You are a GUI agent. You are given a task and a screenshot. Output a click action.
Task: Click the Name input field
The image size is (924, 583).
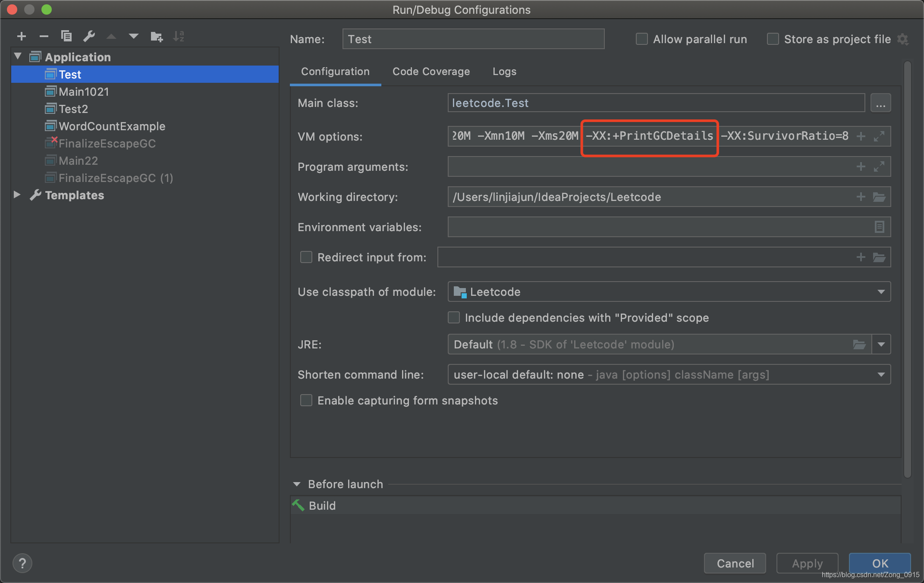[473, 39]
